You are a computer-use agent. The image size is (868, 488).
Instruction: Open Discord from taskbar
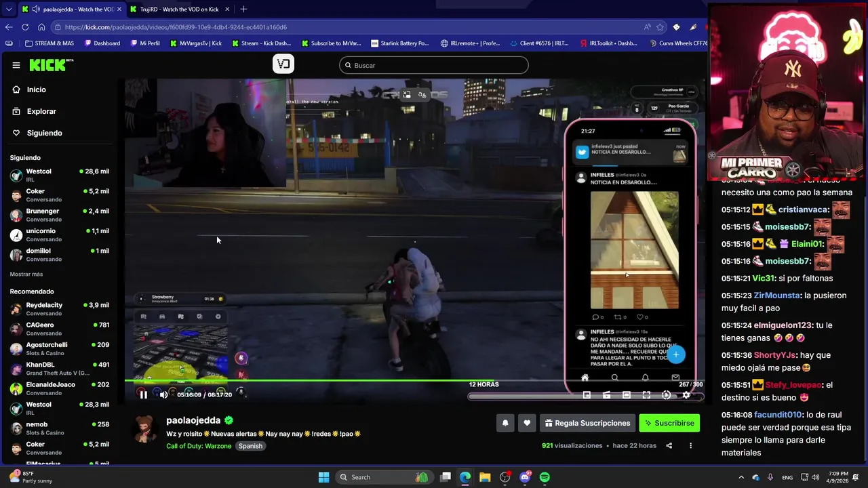coord(525,477)
